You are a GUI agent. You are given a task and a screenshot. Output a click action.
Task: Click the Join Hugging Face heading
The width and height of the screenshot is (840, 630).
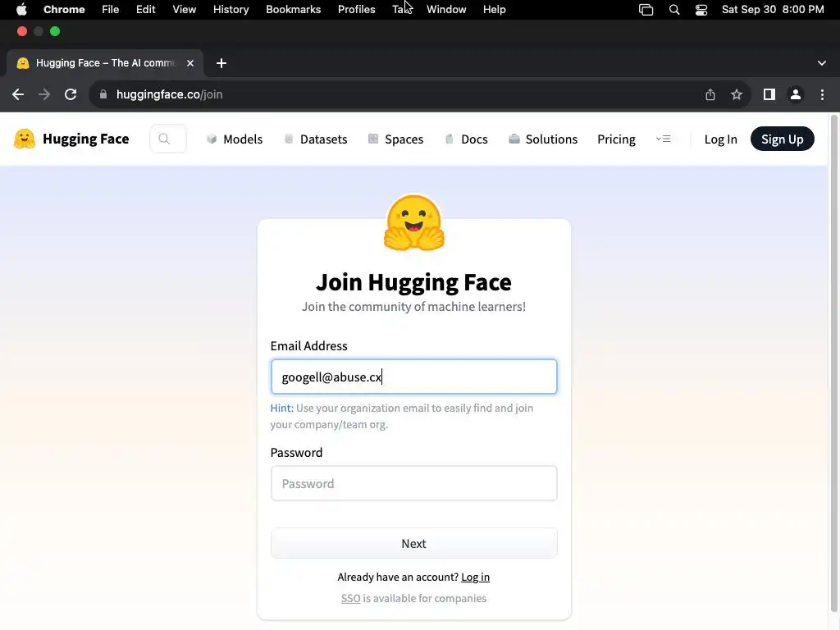(x=413, y=282)
